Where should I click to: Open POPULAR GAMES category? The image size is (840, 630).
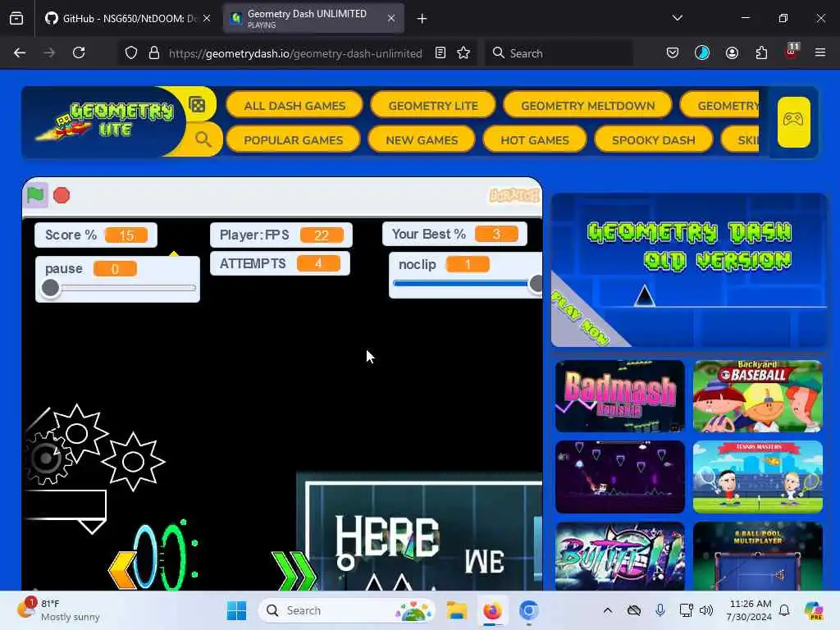pyautogui.click(x=293, y=139)
